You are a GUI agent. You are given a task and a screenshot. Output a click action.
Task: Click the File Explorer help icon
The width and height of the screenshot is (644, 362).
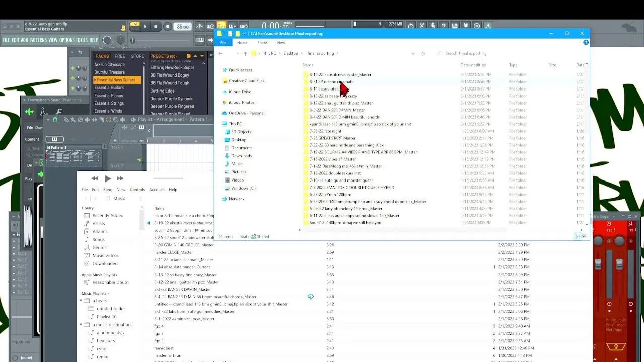(x=586, y=43)
